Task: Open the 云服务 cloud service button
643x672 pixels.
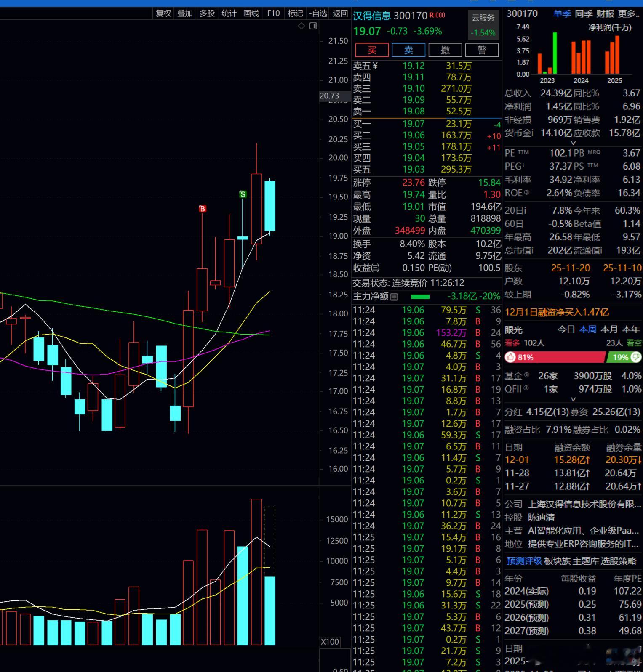Action: [x=483, y=24]
